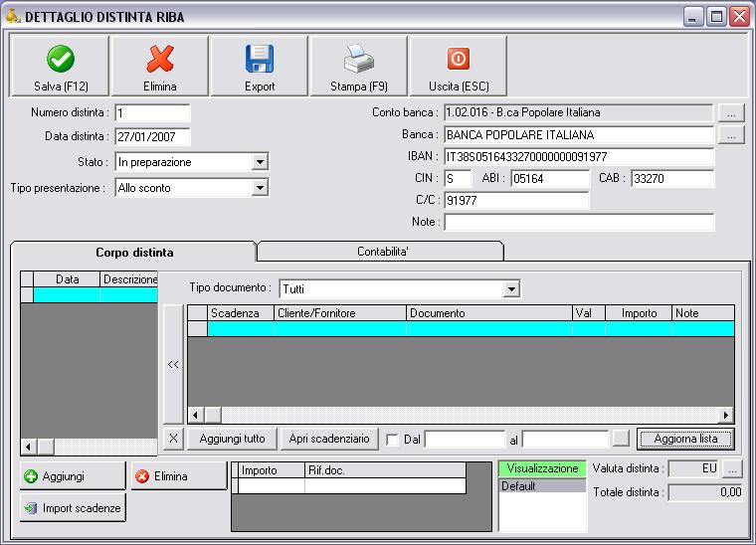Viewport: 756px width, 545px height.
Task: Click the C/C field
Action: point(516,200)
